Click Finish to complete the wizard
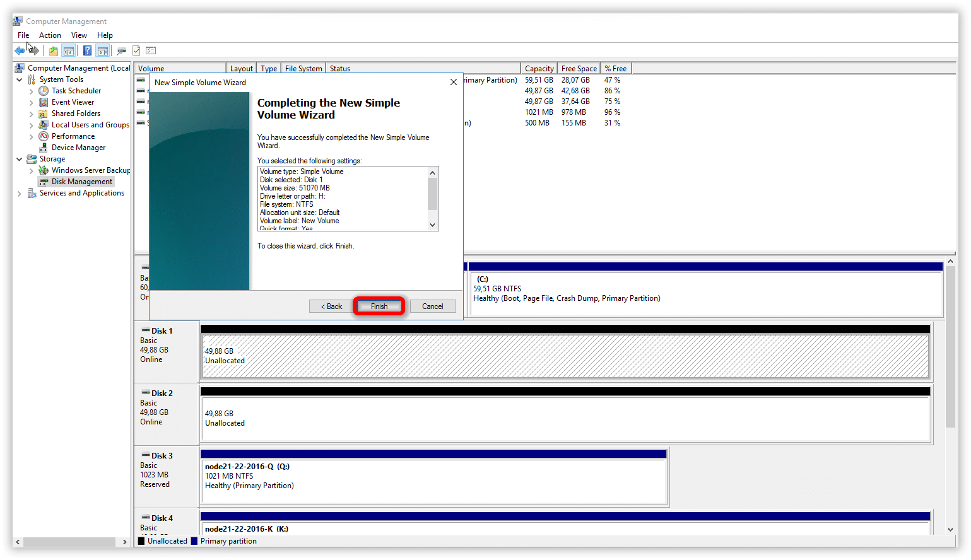Screen dimensions: 971x560 coord(379,306)
